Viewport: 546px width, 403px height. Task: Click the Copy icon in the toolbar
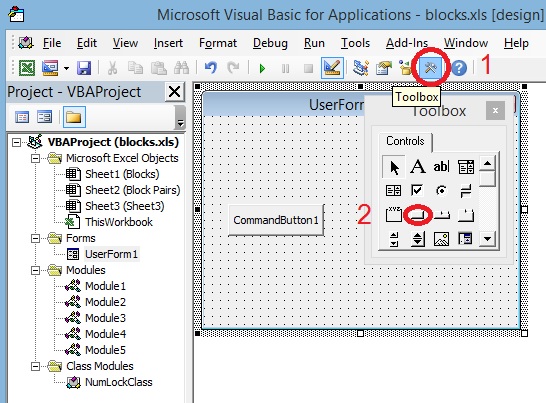[135, 68]
